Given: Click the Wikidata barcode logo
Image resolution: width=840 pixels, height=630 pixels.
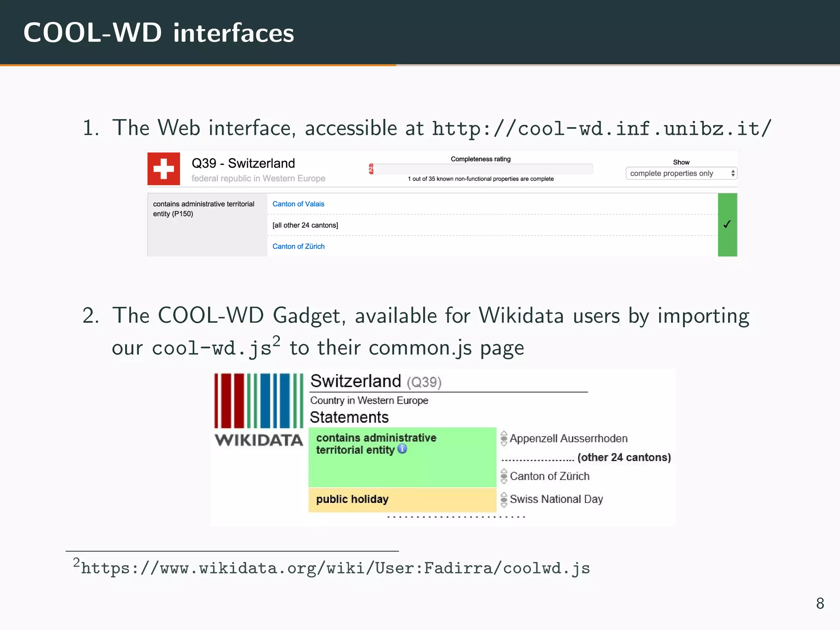Looking at the screenshot, I should 259,401.
